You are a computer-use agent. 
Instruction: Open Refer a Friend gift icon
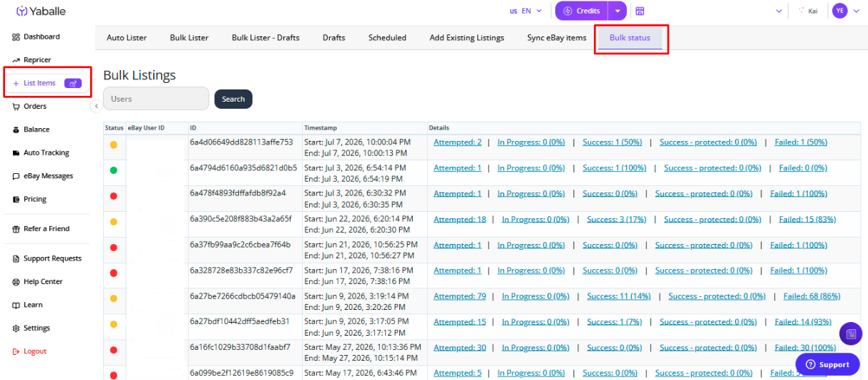(16, 229)
